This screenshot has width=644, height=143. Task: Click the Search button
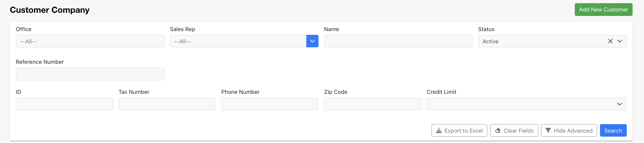(613, 131)
